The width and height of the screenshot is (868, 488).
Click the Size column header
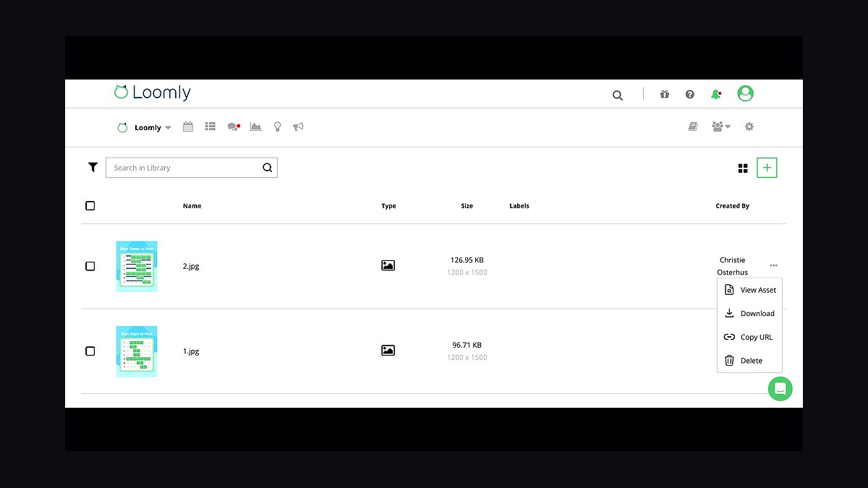click(x=467, y=206)
